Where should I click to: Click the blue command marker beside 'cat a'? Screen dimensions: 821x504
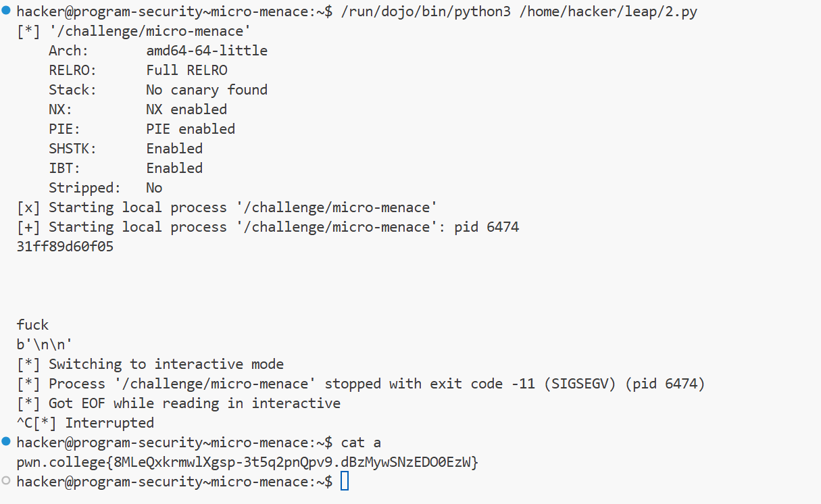[6, 441]
